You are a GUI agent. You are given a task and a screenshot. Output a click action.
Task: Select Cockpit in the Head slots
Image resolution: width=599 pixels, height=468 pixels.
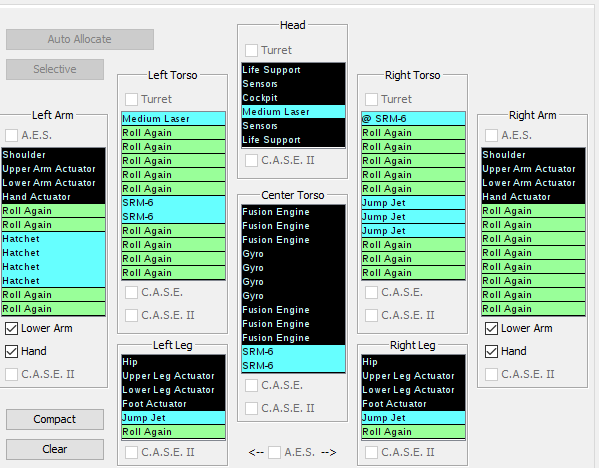point(293,98)
